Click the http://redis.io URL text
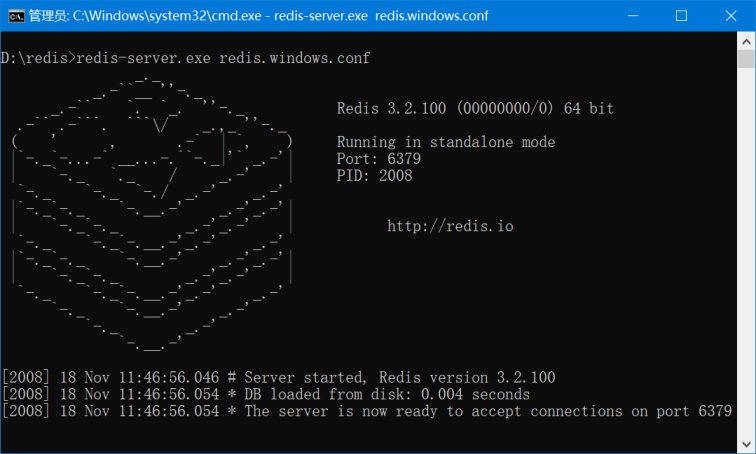 pos(450,226)
